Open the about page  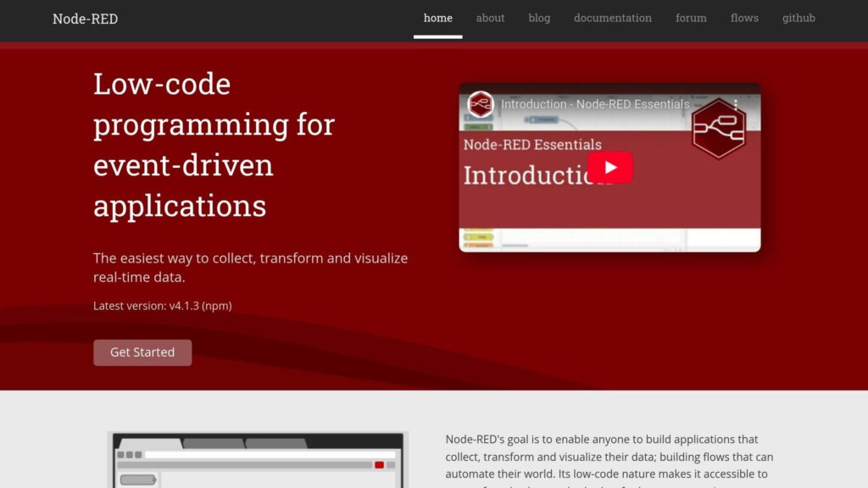491,19
